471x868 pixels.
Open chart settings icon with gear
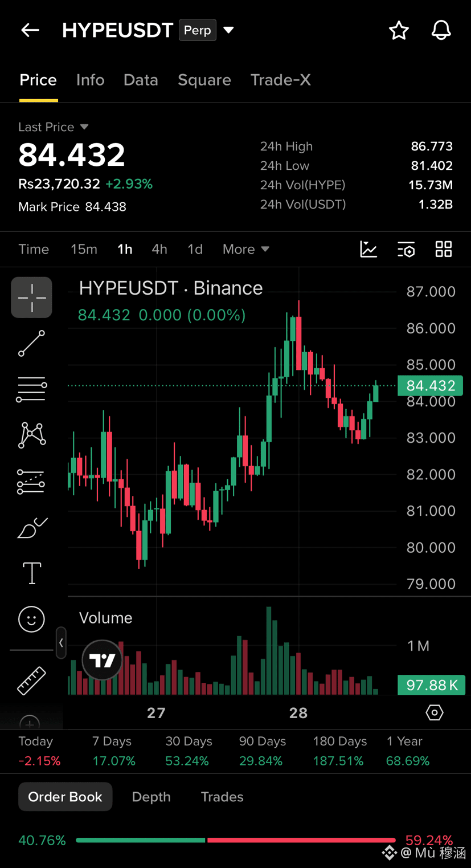pos(406,249)
